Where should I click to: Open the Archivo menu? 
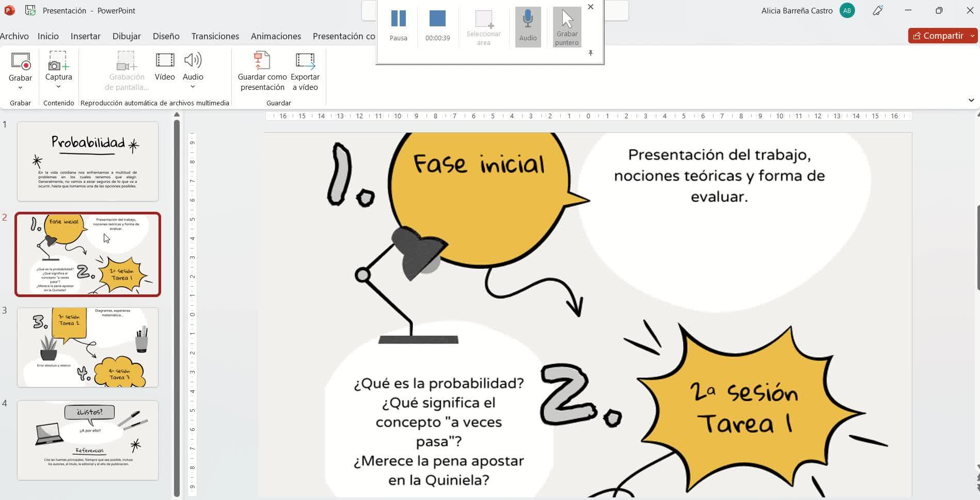(x=14, y=36)
